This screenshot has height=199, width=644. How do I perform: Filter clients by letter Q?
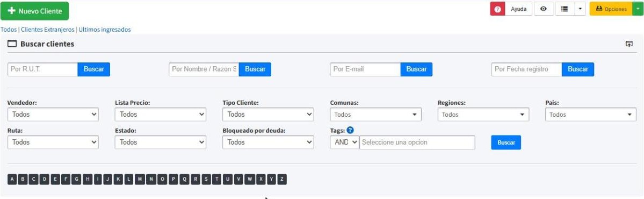pos(184,179)
